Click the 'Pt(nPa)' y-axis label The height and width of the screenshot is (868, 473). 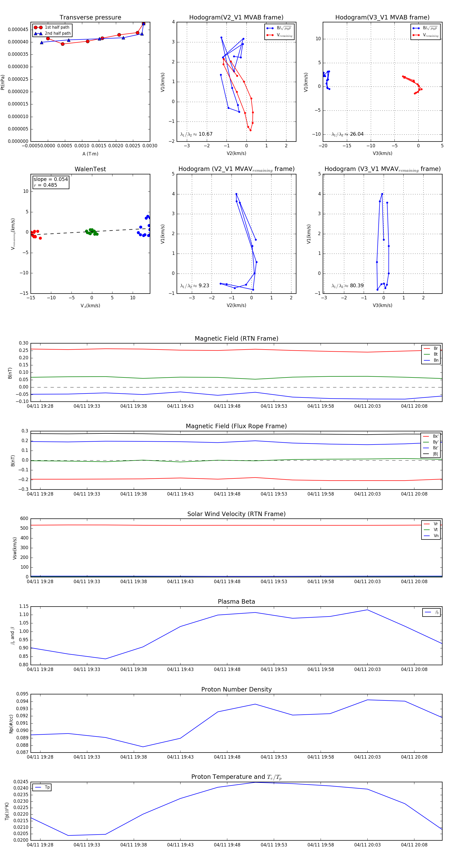click(x=3, y=82)
